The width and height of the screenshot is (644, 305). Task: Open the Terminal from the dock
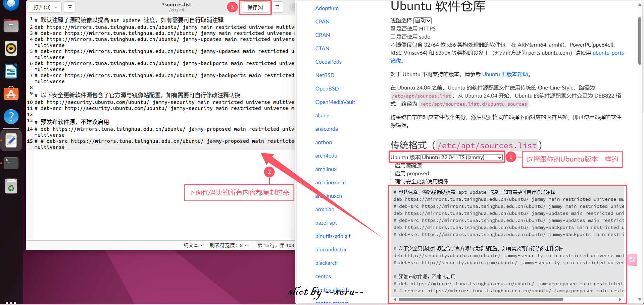point(11,163)
